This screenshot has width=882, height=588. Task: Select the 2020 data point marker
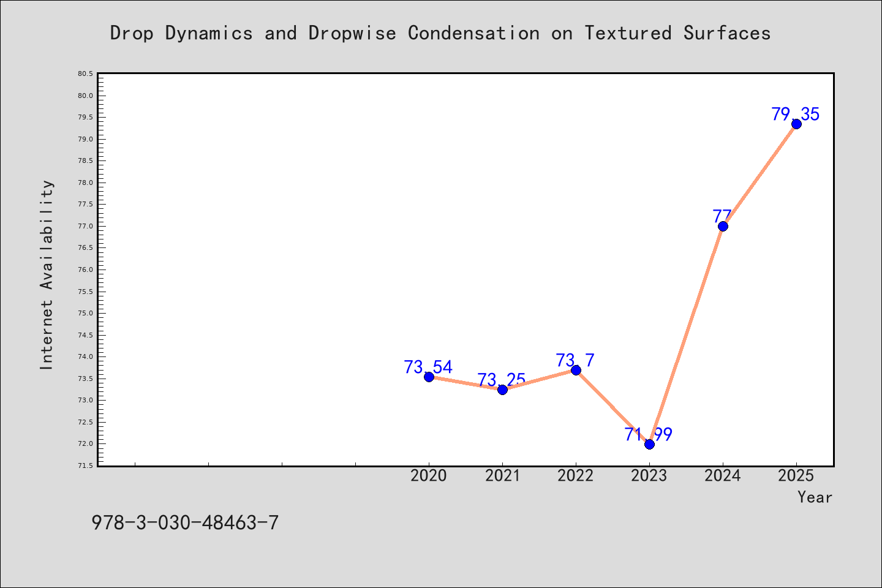429,377
